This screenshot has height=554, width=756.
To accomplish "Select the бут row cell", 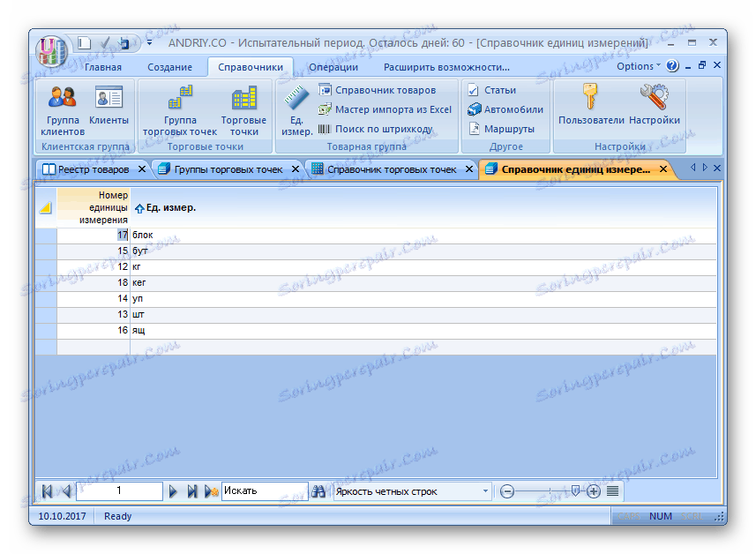I will pos(423,251).
